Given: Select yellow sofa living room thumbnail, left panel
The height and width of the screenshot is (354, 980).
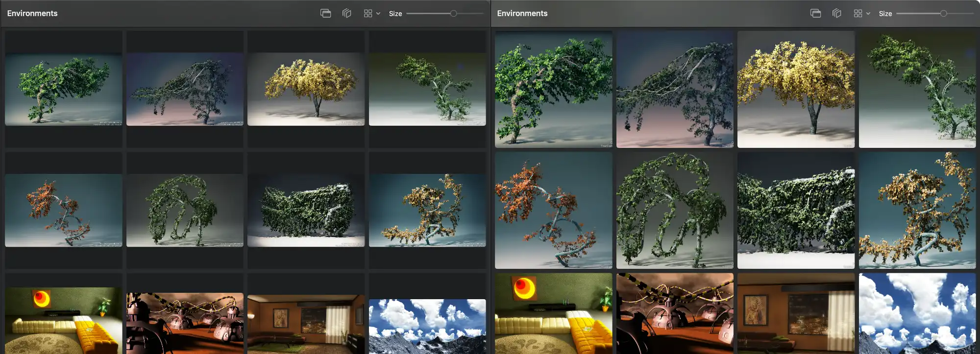Looking at the screenshot, I should pyautogui.click(x=64, y=320).
